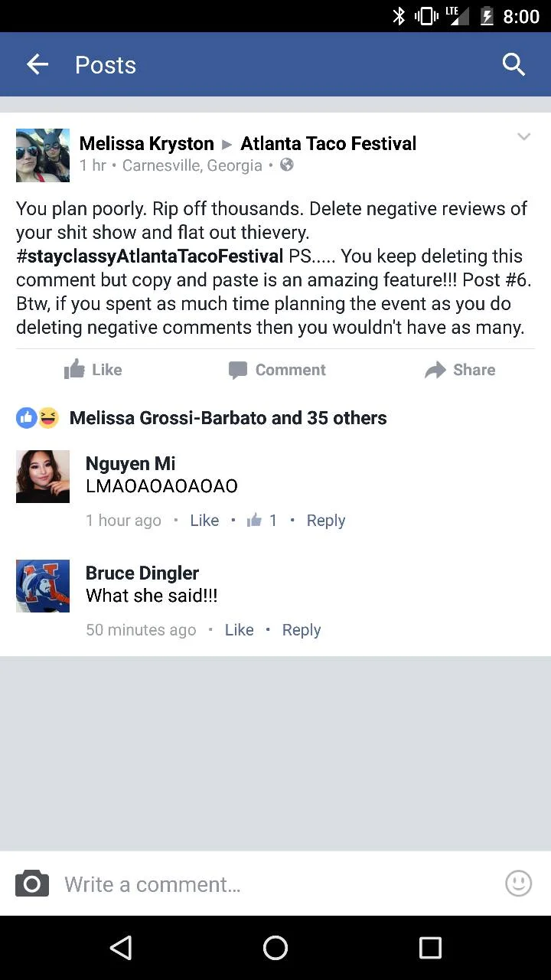
Task: Tap Android home circle button
Action: click(275, 948)
